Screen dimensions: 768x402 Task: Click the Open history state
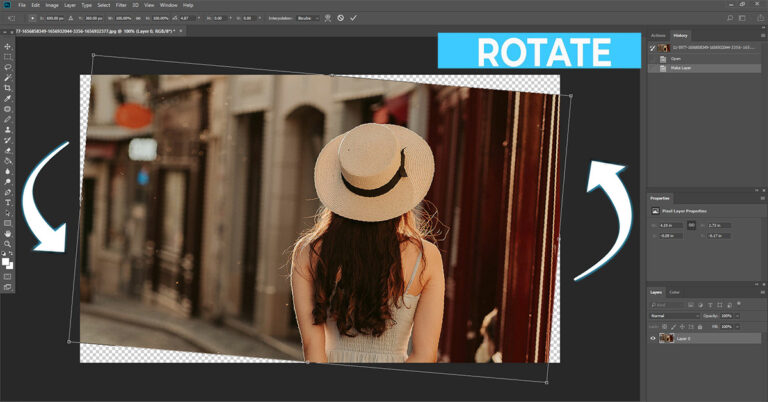[x=676, y=58]
